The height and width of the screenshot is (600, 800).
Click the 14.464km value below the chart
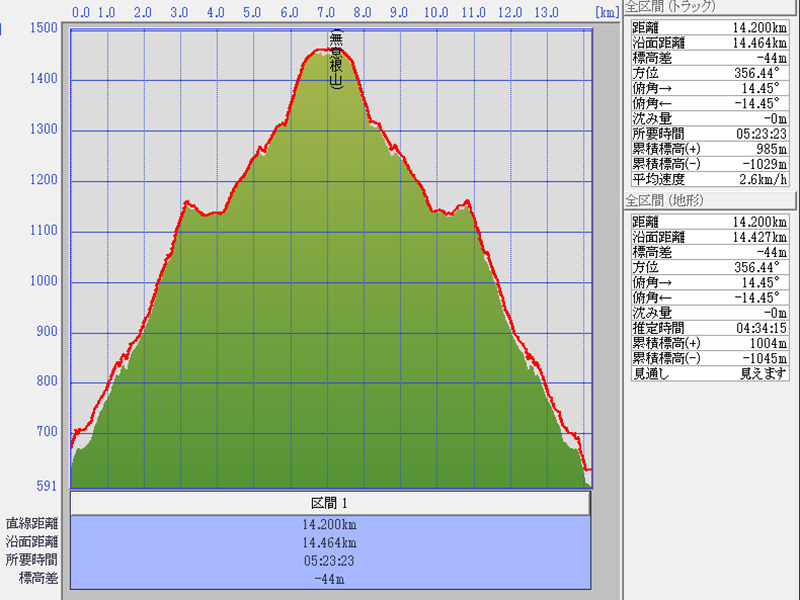click(x=330, y=542)
